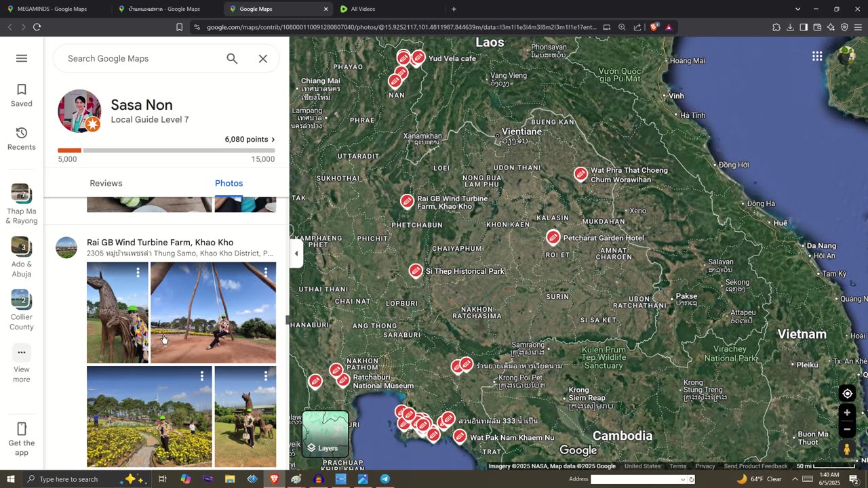Zoom in on the map
Viewport: 868px width, 488px height.
coord(847,413)
